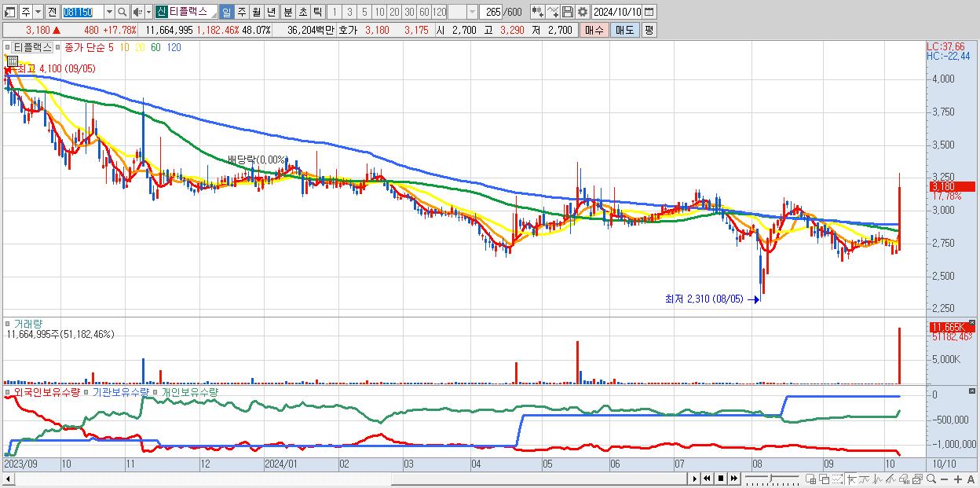
Task: Click the wave line chart icon in bottom bar
Action: (865, 479)
